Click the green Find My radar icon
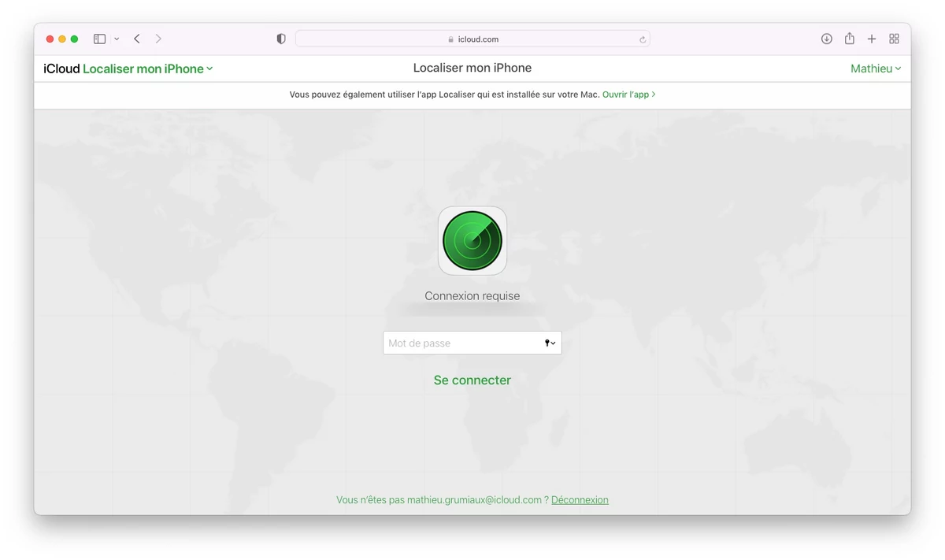This screenshot has width=945, height=560. point(472,241)
